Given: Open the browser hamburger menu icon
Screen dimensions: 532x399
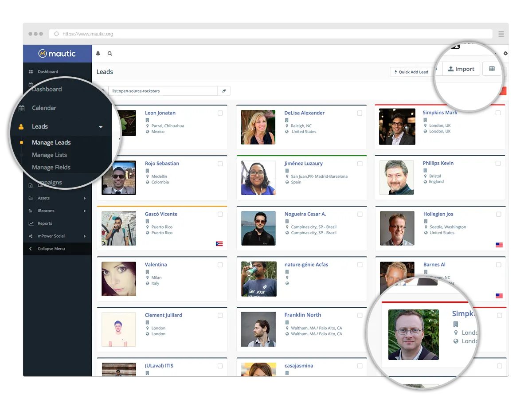Looking at the screenshot, I should [x=501, y=34].
